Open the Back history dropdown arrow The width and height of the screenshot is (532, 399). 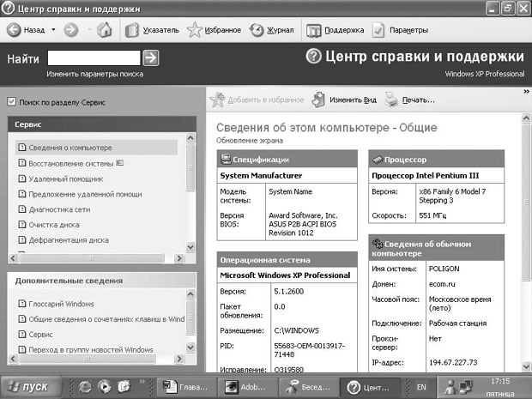(53, 30)
